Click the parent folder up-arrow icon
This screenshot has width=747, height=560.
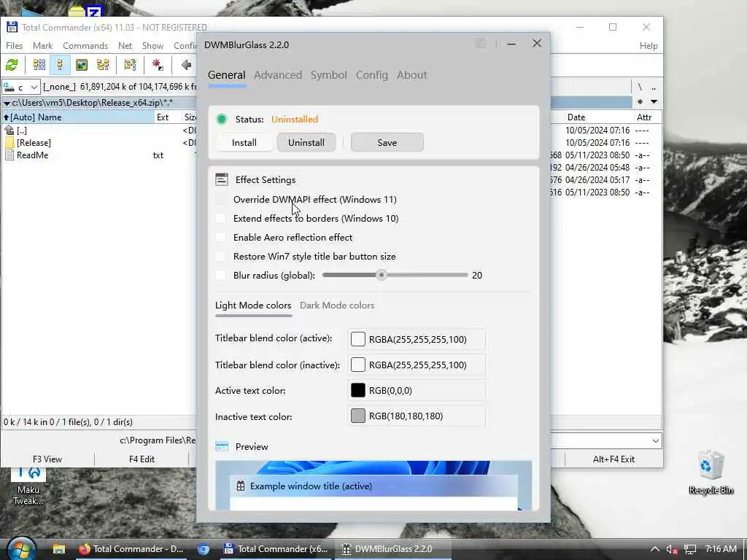click(x=9, y=130)
